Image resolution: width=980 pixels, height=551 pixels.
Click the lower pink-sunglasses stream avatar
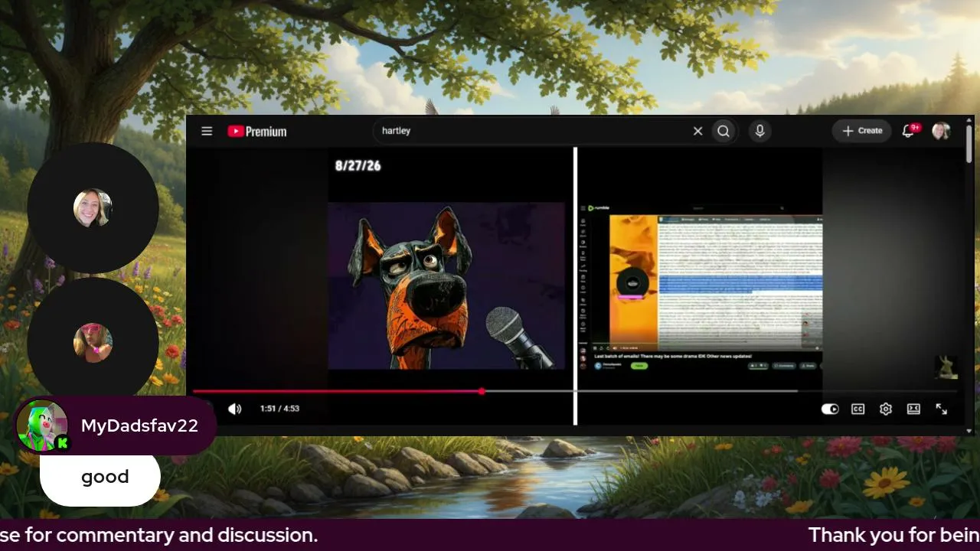click(93, 342)
